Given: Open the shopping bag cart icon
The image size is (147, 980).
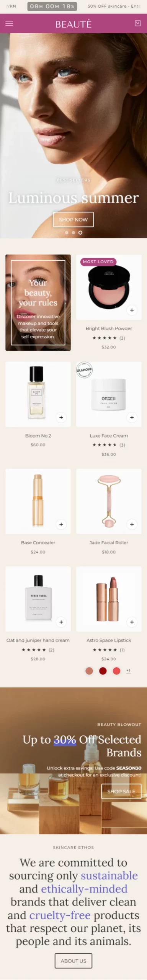Looking at the screenshot, I should point(138,23).
